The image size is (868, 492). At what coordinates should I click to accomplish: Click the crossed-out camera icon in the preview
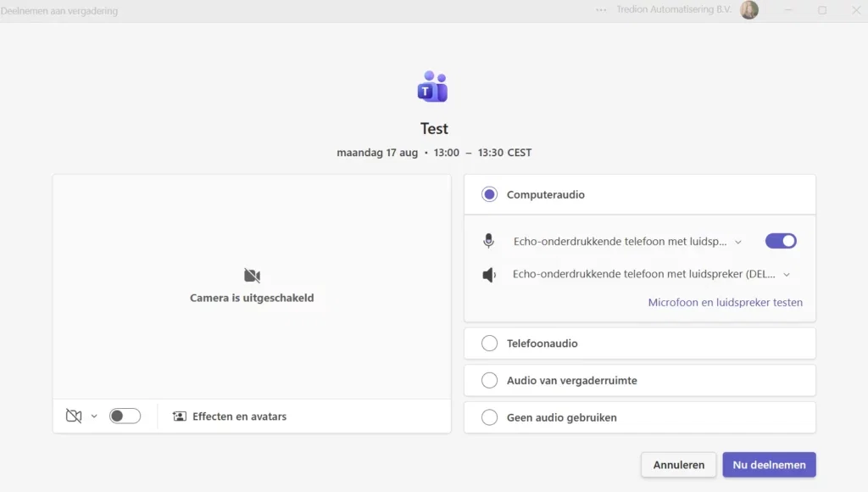click(252, 276)
